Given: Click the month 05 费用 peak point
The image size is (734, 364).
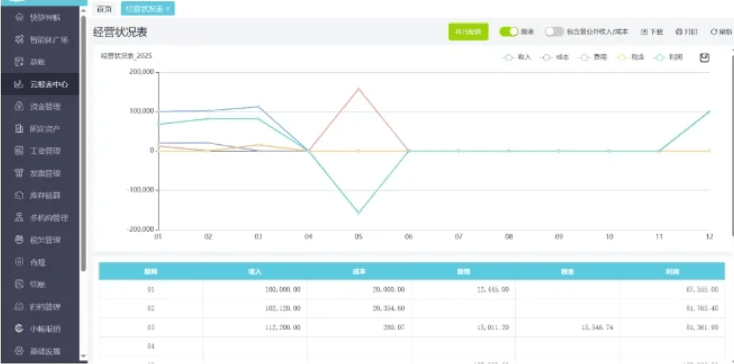Looking at the screenshot, I should [x=359, y=88].
